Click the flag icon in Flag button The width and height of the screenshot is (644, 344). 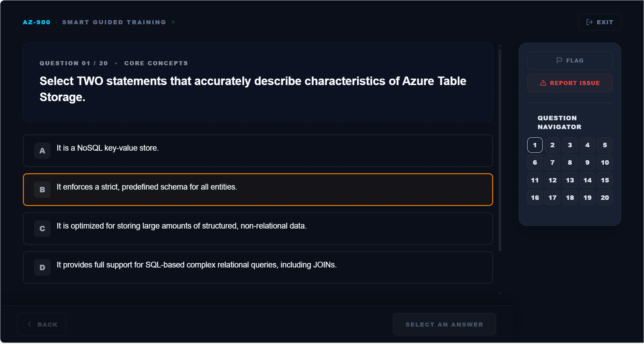coord(559,60)
